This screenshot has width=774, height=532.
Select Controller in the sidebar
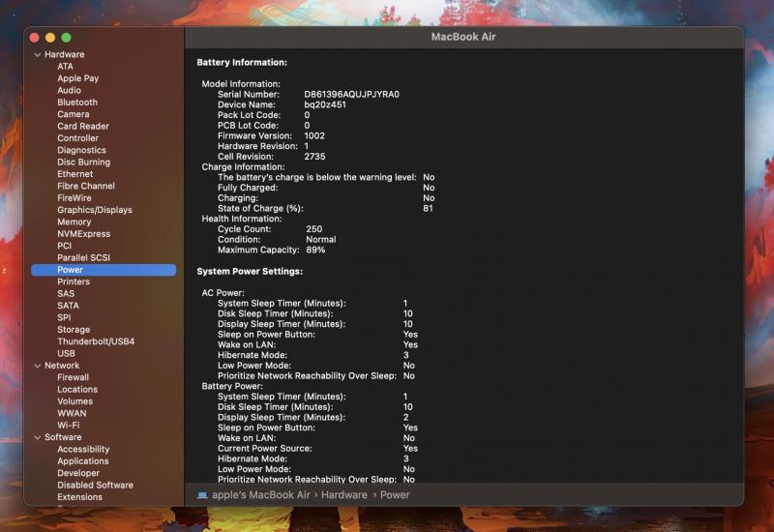78,138
